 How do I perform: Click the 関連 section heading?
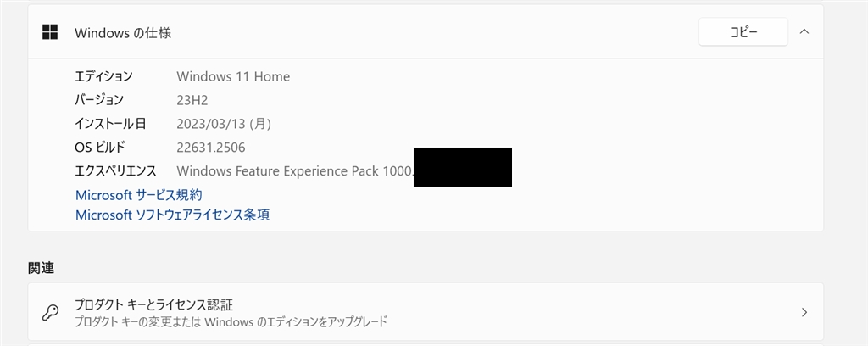[41, 268]
